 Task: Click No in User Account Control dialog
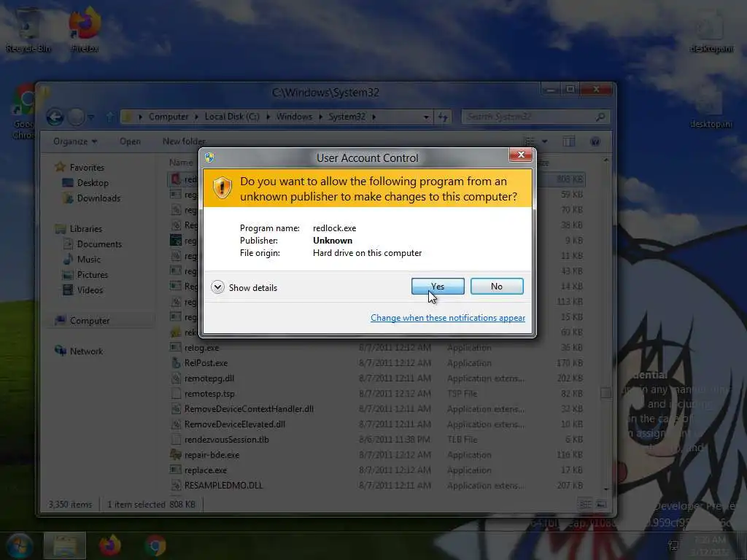tap(496, 286)
